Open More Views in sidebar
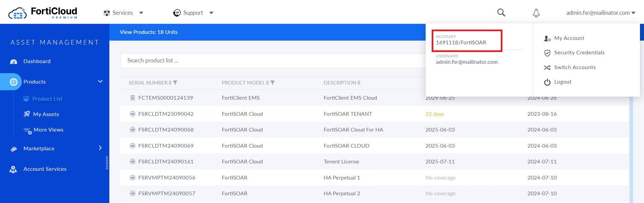Screen dimensions: 644x203 pos(48,130)
